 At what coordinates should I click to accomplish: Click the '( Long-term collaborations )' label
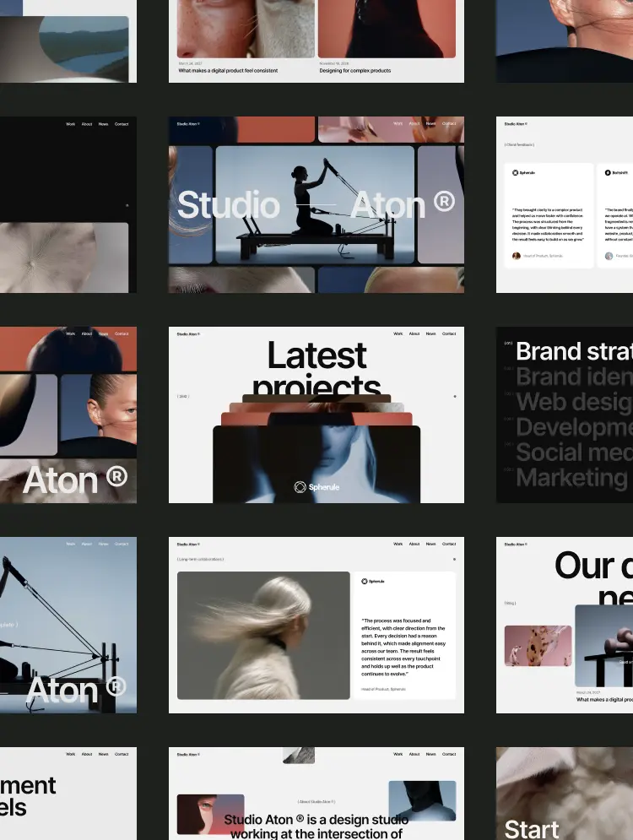(200, 559)
